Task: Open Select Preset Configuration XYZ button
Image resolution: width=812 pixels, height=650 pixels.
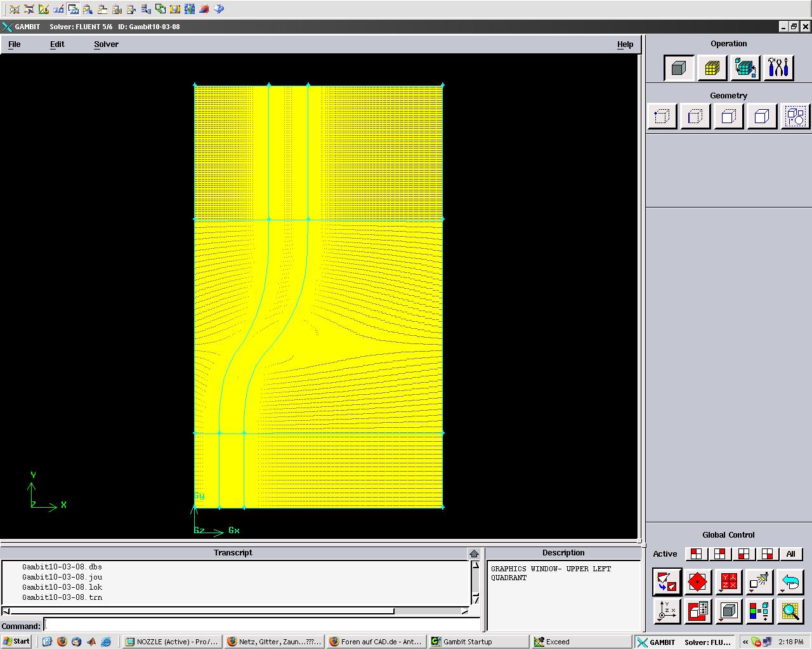Action: [x=729, y=581]
